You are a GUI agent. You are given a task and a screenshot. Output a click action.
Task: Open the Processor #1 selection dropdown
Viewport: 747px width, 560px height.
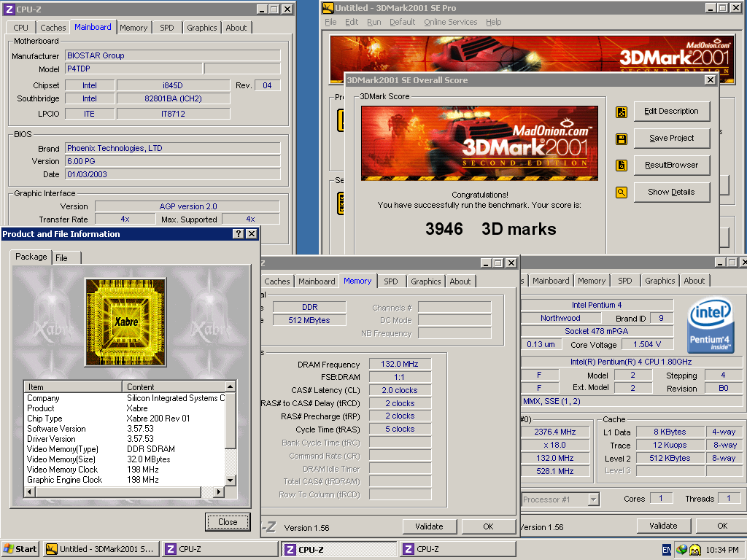[593, 499]
